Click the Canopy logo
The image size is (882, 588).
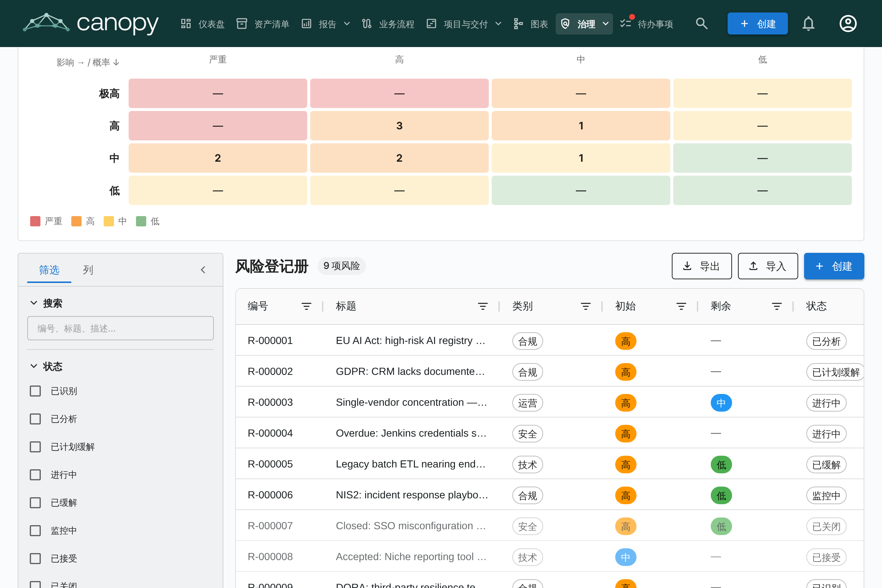pos(91,23)
